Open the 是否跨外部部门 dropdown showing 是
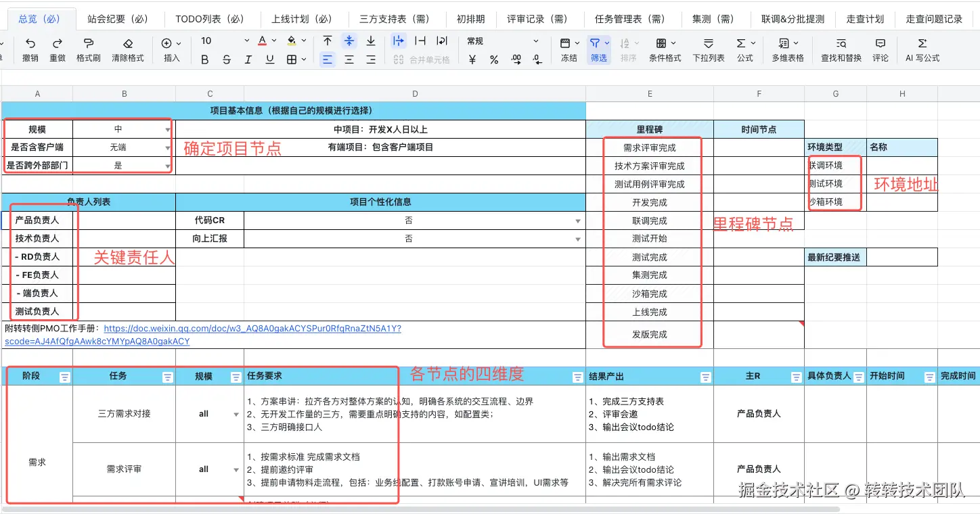This screenshot has width=980, height=514. (x=168, y=166)
